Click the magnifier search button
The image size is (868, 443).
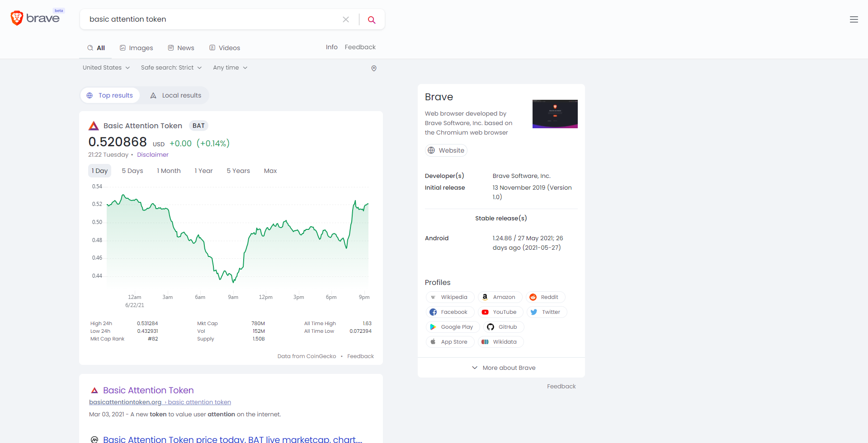372,19
